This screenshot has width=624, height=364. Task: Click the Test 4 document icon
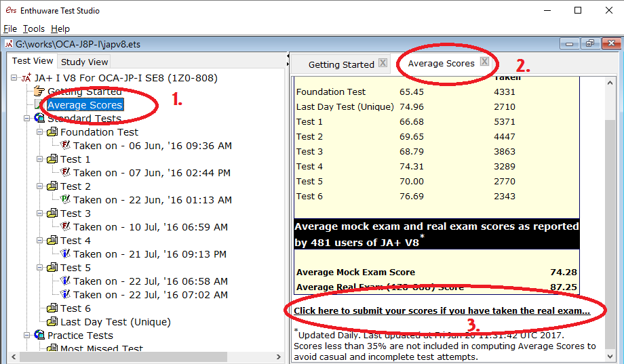click(x=52, y=240)
